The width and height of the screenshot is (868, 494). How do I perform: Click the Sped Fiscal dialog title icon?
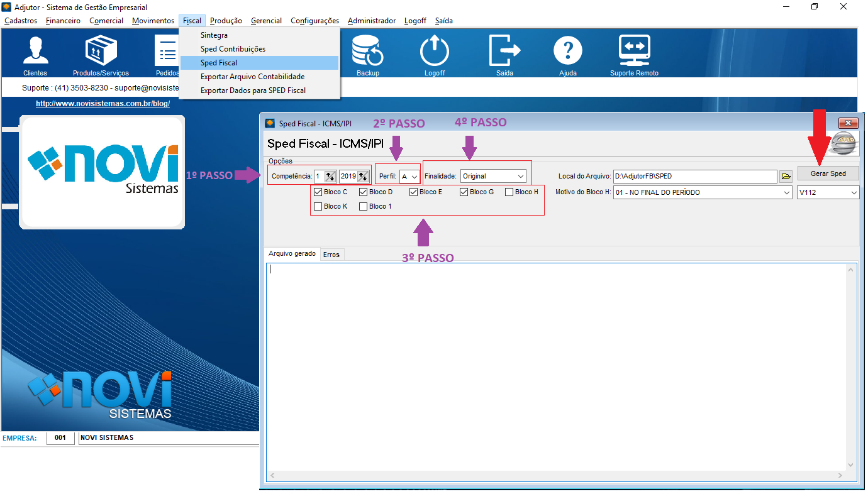(x=270, y=123)
